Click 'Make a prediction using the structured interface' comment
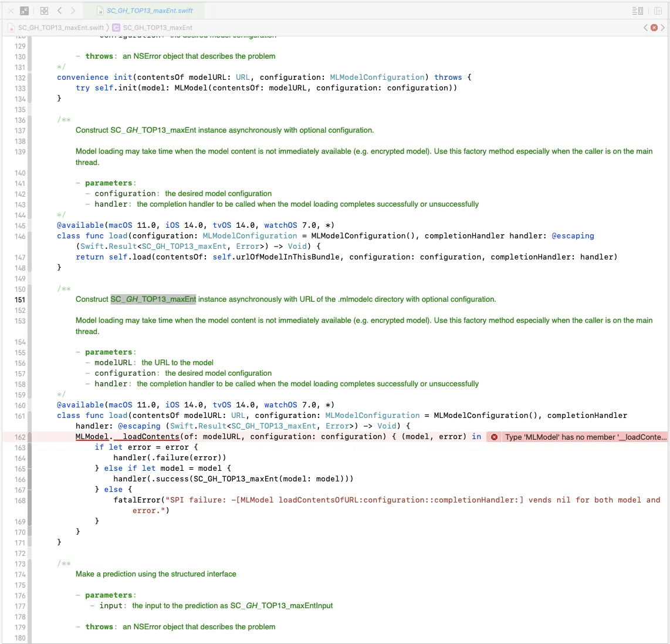Screen dimensions: 670x644 point(156,574)
